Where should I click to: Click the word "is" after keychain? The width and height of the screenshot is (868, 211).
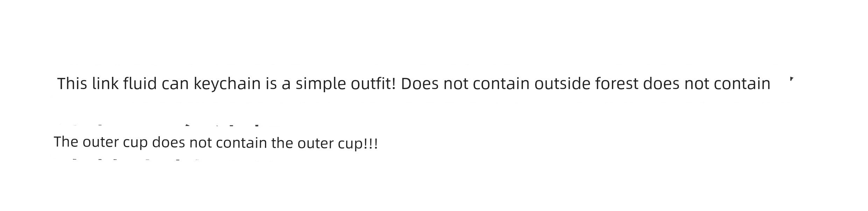click(271, 84)
